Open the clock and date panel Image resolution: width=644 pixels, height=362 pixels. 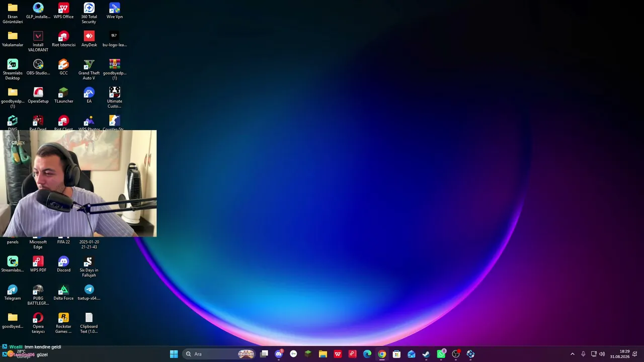tap(620, 354)
